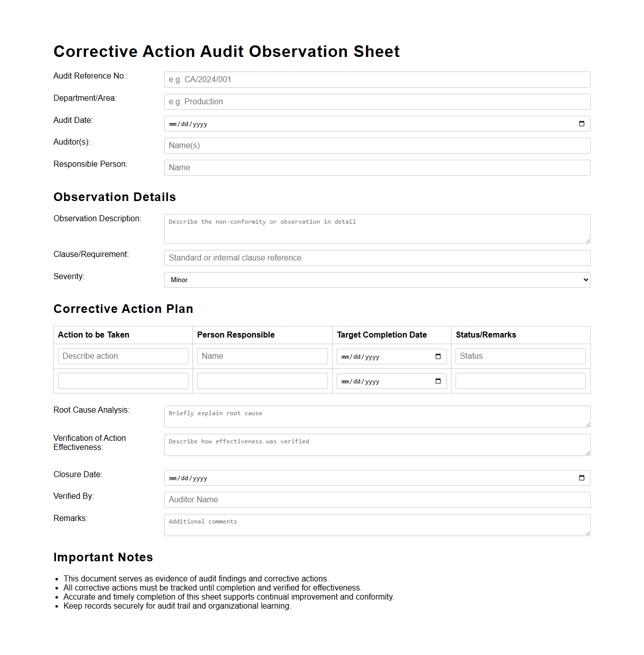Expand the Severity dropdown
644x655 pixels.
click(x=377, y=280)
